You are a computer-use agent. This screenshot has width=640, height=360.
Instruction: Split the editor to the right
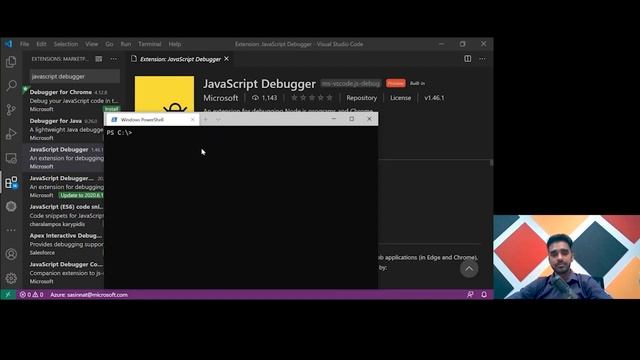[x=468, y=59]
